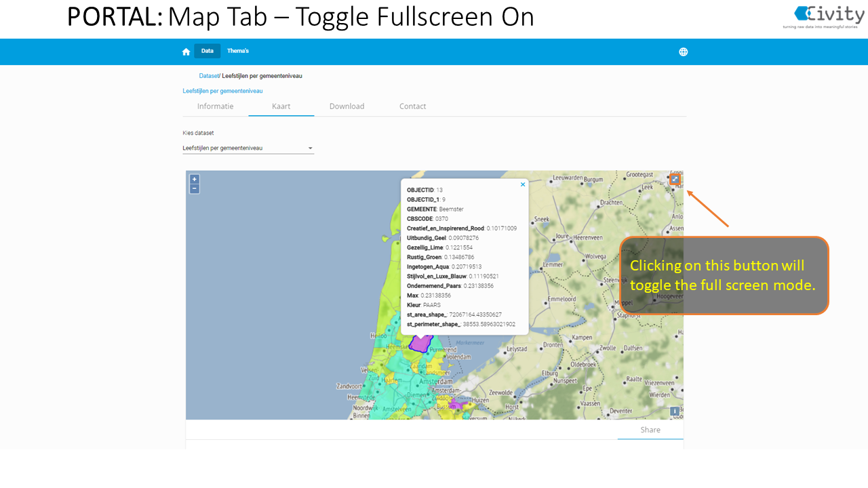Switch to the Kaart tab
Image resolution: width=868 pixels, height=488 pixels.
pyautogui.click(x=281, y=106)
